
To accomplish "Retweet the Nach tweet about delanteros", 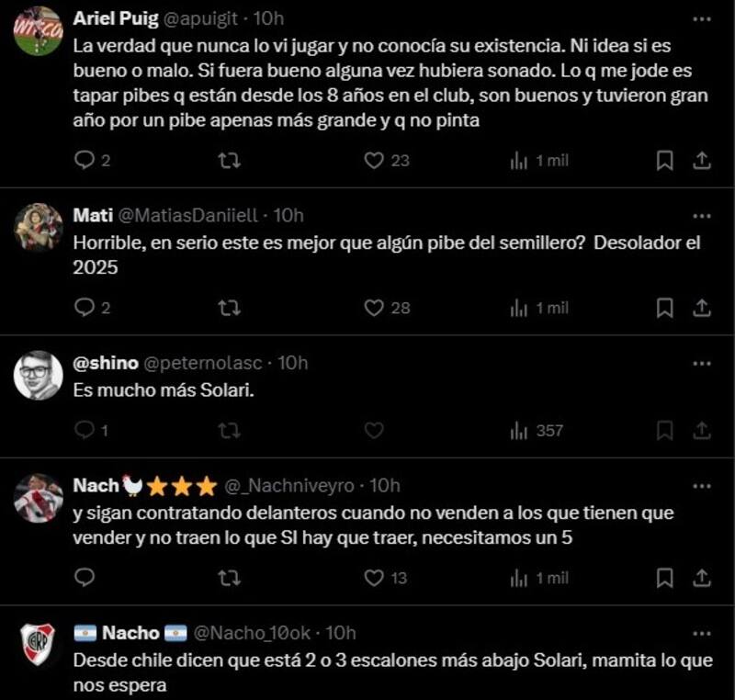I will point(230,578).
